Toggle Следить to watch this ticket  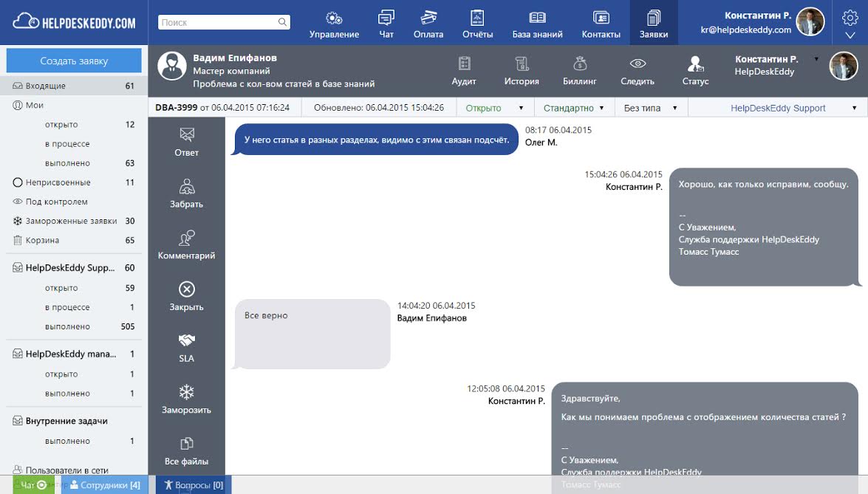point(637,69)
